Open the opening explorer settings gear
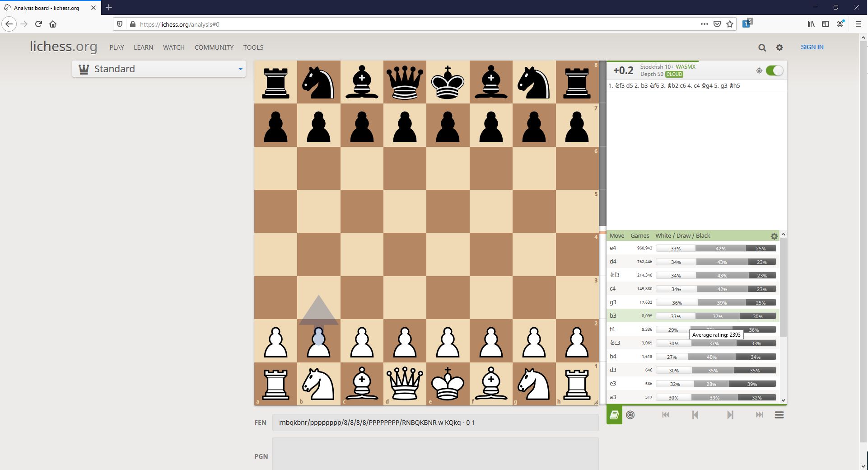Screen dimensions: 868x470 [774, 236]
